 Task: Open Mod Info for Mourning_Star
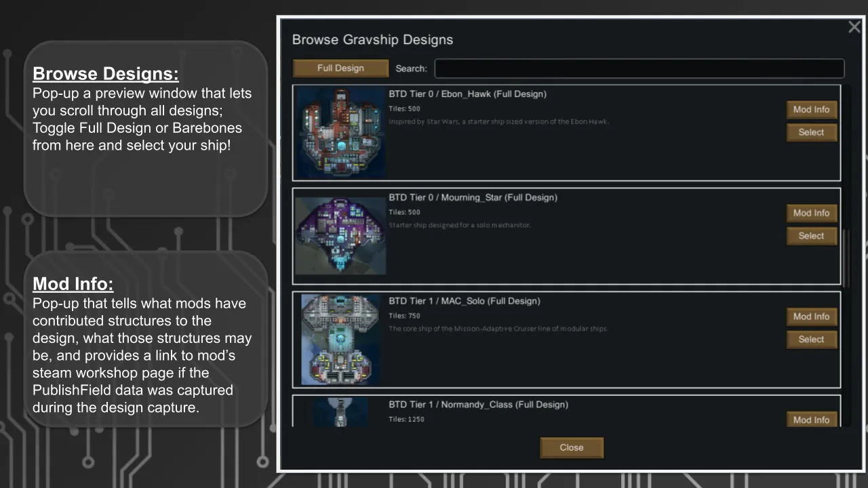click(811, 213)
